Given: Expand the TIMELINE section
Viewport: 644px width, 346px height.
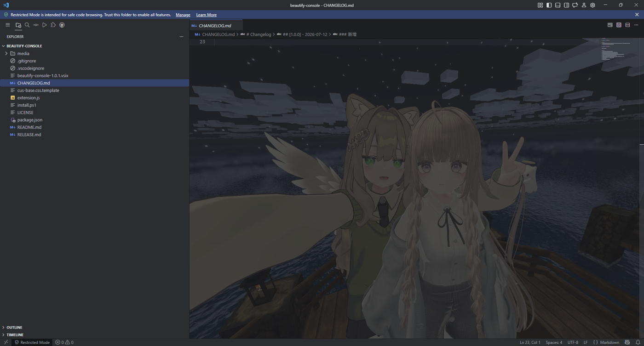Looking at the screenshot, I should 94,335.
